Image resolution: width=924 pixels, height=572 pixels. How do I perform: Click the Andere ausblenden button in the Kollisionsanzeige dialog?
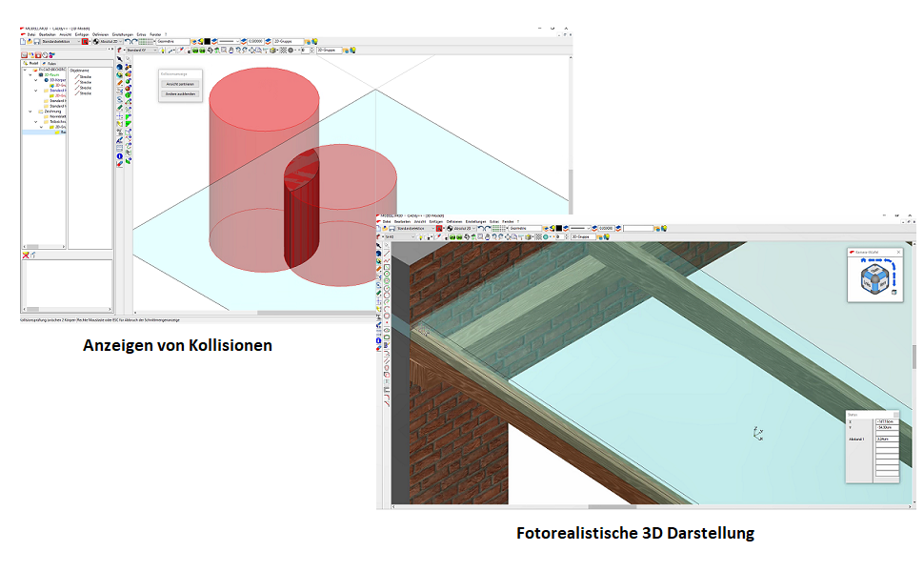click(x=180, y=93)
